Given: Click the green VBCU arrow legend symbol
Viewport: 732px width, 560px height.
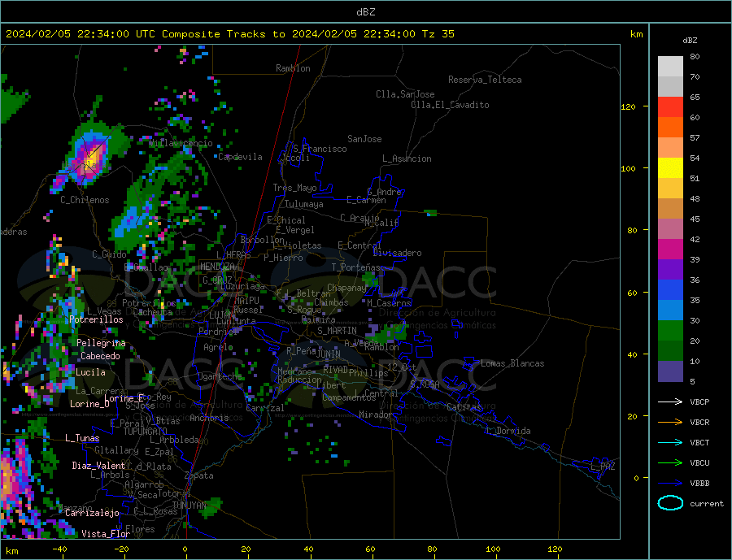Looking at the screenshot, I should coord(670,463).
